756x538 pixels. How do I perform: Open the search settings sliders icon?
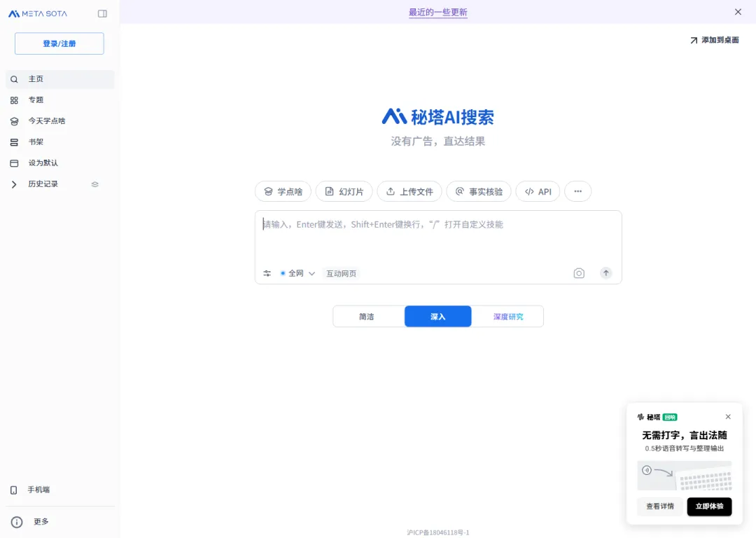point(267,274)
